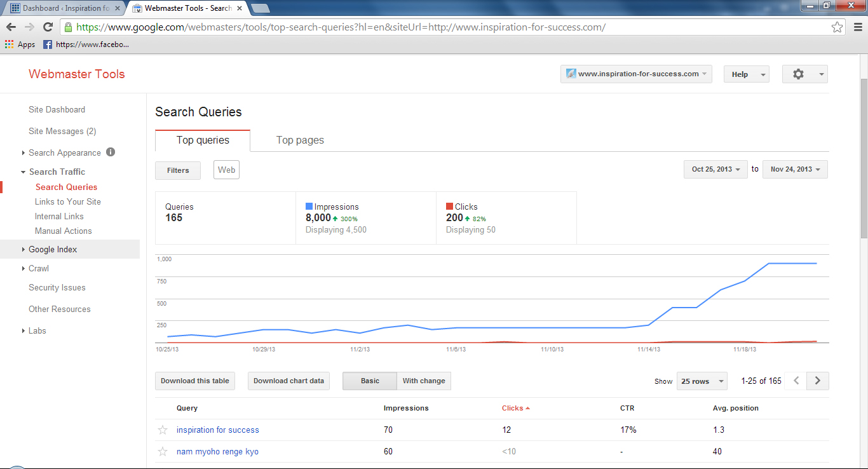
Task: Switch to the Top pages tab
Action: coord(300,140)
